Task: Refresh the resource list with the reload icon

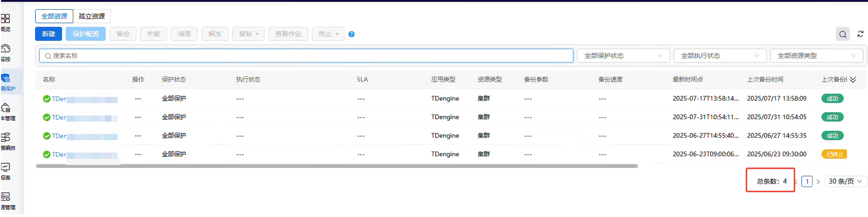Action: 860,34
